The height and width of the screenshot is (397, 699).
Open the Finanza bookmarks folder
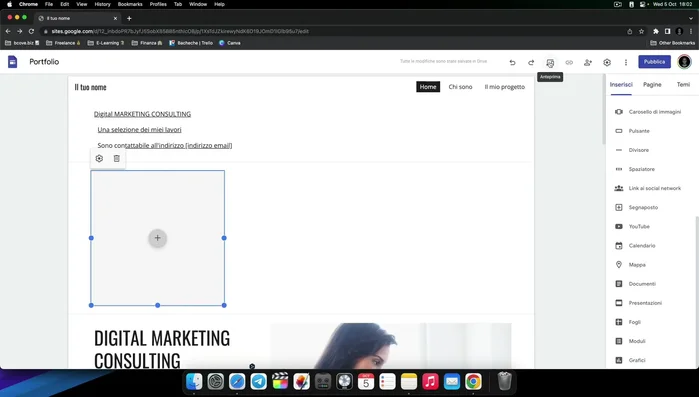click(147, 43)
